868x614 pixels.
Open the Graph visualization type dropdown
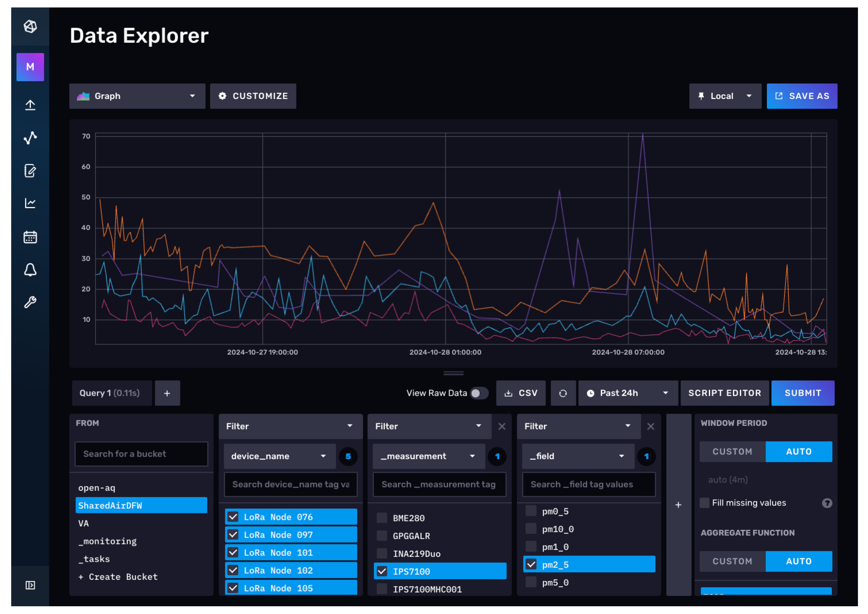click(137, 96)
